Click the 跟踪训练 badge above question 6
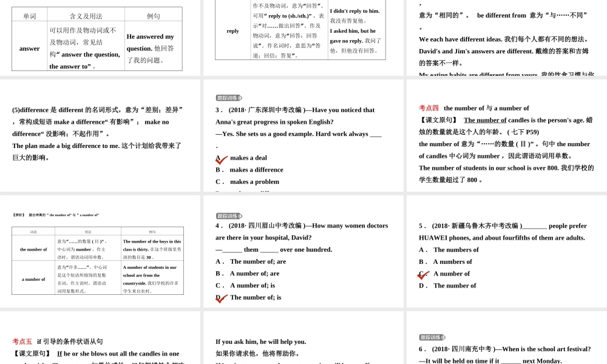The height and width of the screenshot is (364, 607). [432, 337]
